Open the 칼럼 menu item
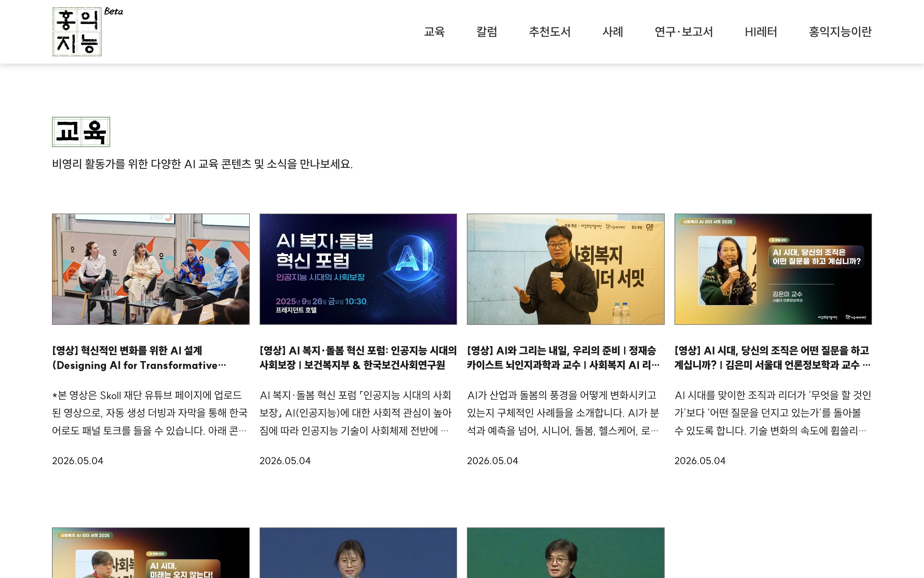The width and height of the screenshot is (924, 578). [487, 32]
